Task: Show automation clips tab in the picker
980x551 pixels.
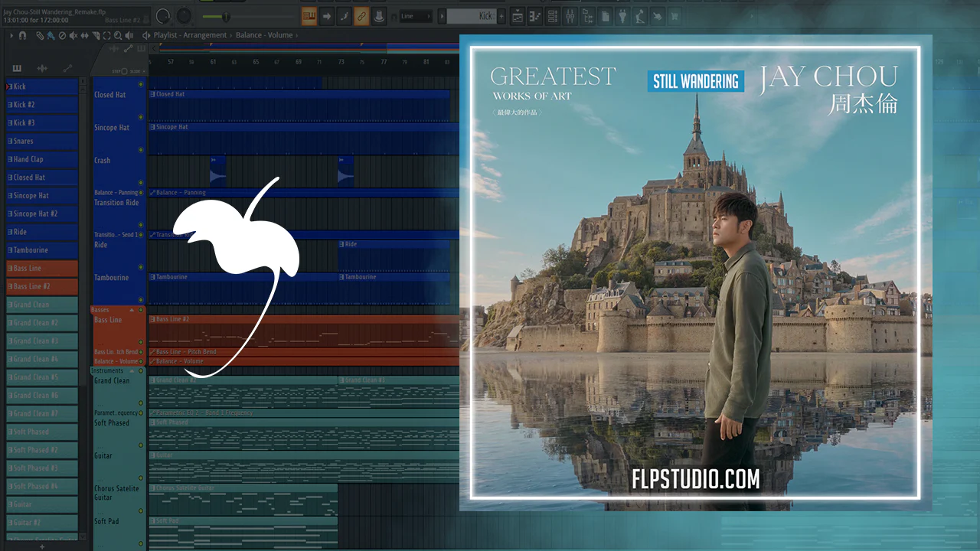Action: 67,68
